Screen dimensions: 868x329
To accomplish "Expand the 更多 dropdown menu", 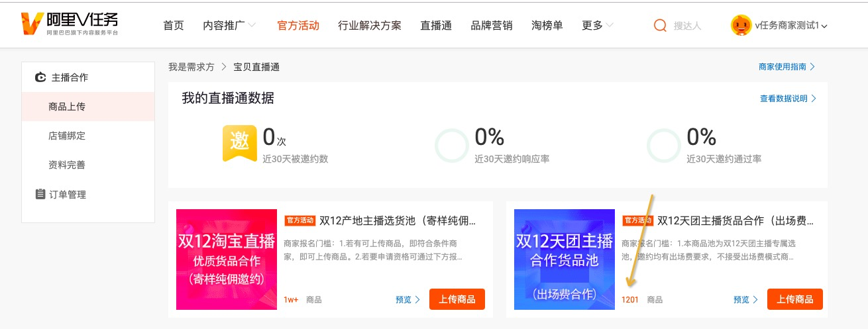I will click(598, 26).
